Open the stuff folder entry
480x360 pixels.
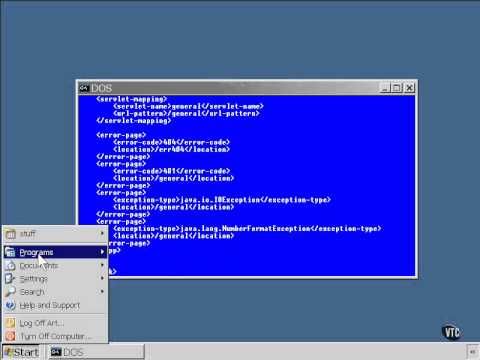55,234
